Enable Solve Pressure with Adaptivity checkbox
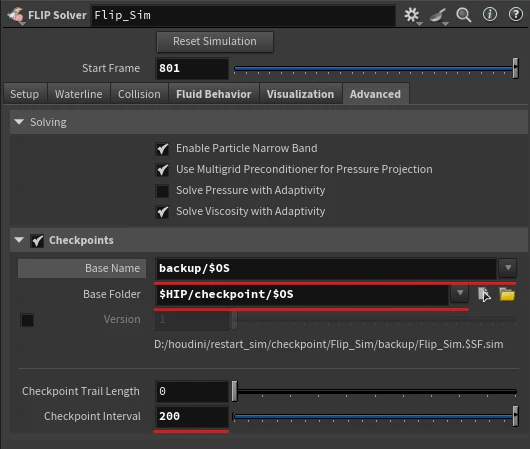The image size is (530, 449). coord(163,191)
